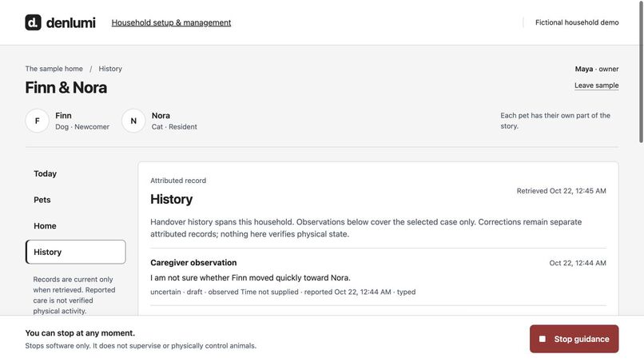This screenshot has height=362, width=644.
Task: Click the denlumi brand name
Action: (x=70, y=22)
